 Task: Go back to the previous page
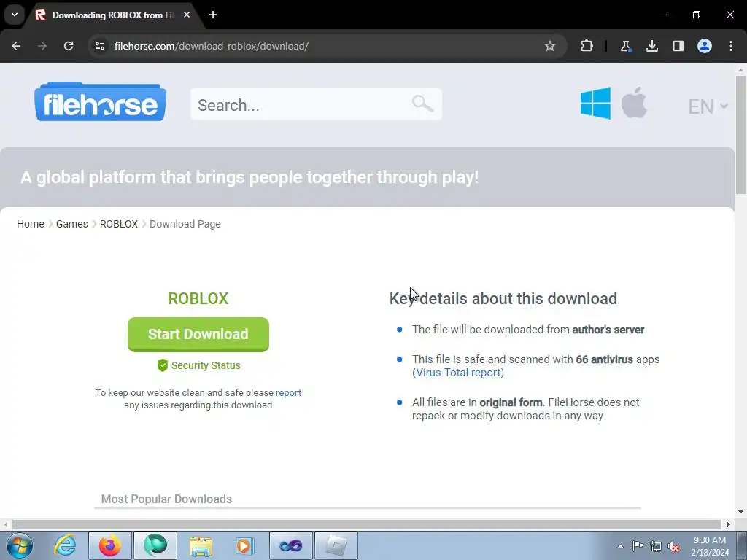[16, 46]
